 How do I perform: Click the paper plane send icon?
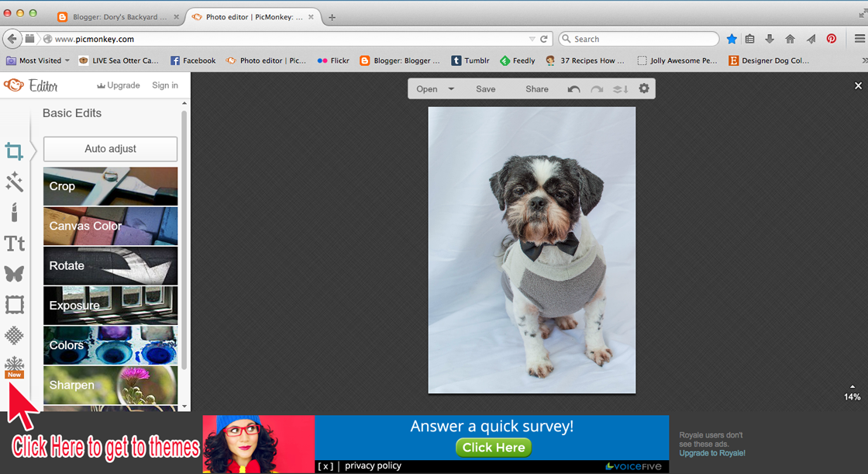coord(811,39)
